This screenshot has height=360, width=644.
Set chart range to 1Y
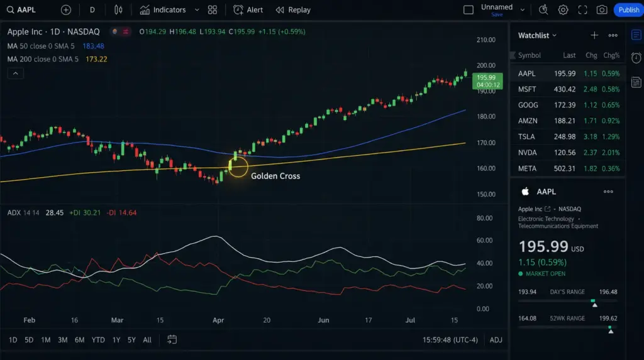coord(116,340)
